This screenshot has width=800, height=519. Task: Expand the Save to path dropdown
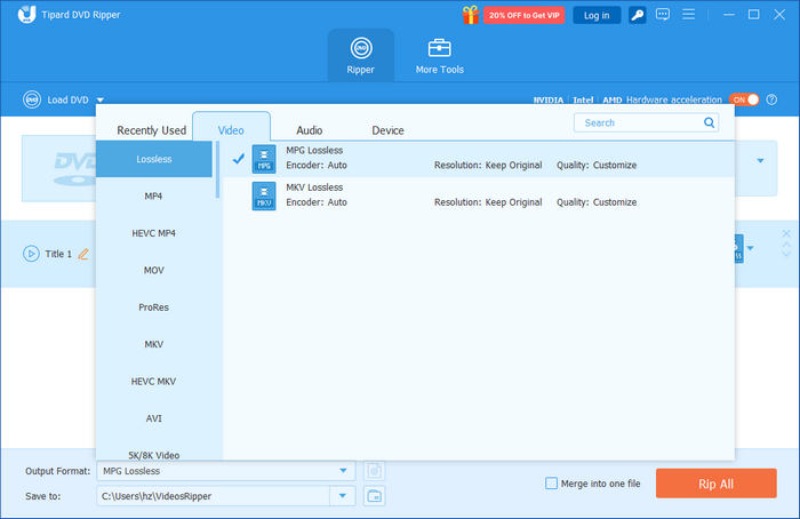tap(342, 496)
